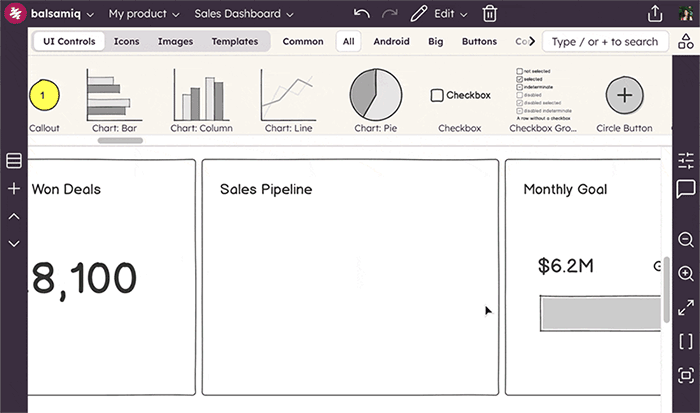Select the All category filter
This screenshot has height=413, width=700.
tap(349, 42)
